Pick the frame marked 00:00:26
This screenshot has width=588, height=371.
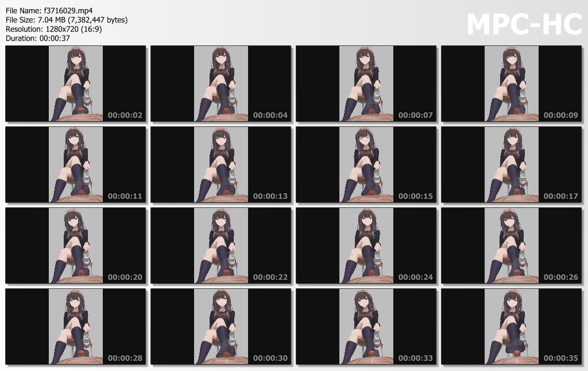click(x=512, y=246)
